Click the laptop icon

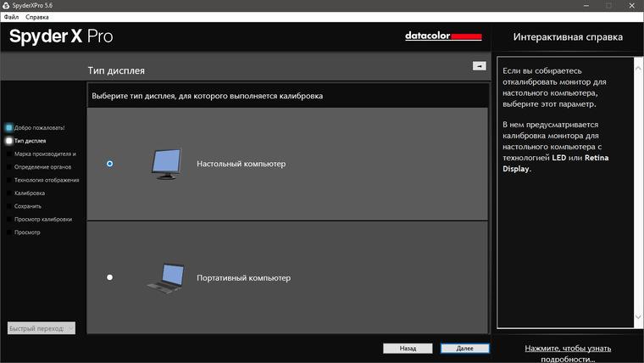pyautogui.click(x=166, y=278)
